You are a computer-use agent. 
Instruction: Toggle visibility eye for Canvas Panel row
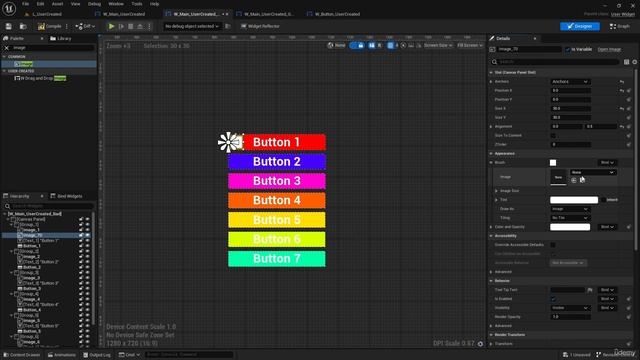(x=87, y=219)
